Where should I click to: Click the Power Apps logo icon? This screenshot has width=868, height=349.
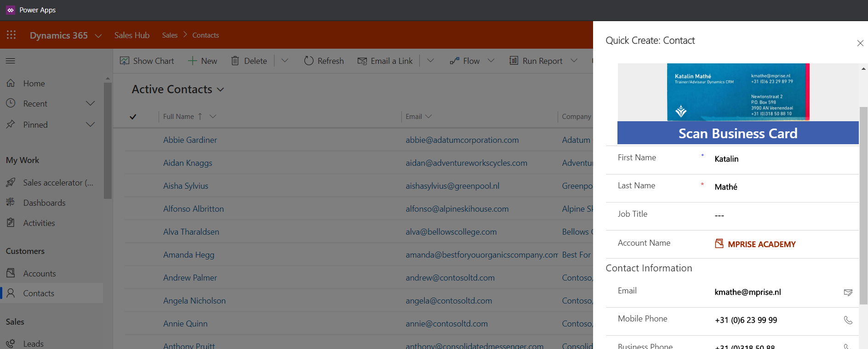[x=11, y=10]
